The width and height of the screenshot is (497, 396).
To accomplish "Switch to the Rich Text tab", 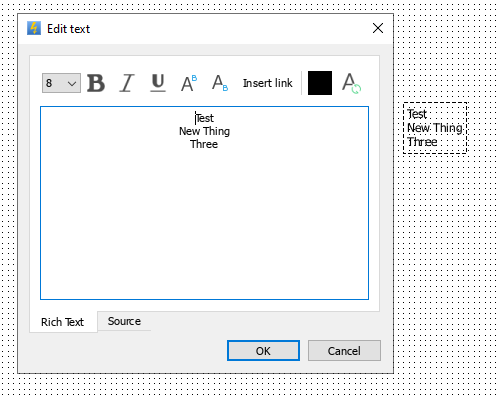I will coord(63,322).
